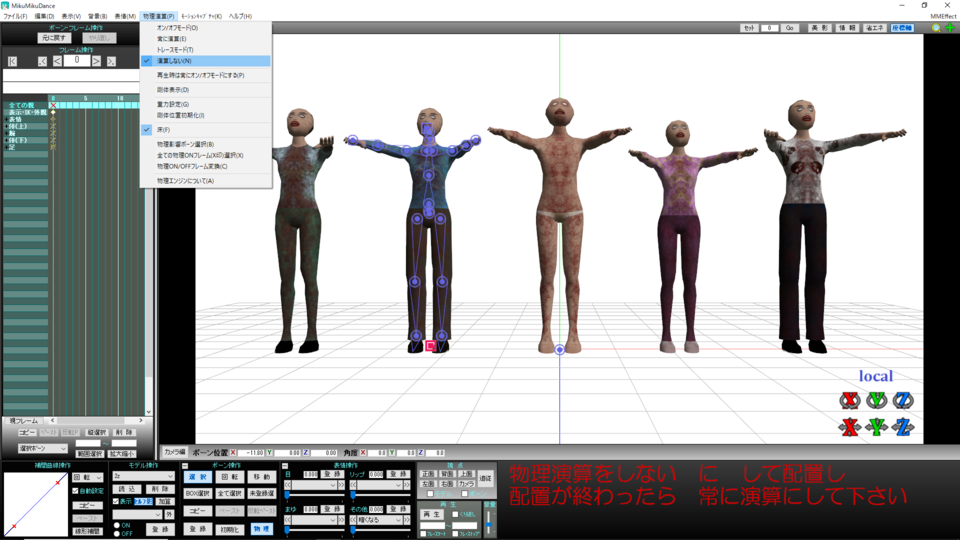Open the empty dropdown beside 外 button

[x=138, y=514]
